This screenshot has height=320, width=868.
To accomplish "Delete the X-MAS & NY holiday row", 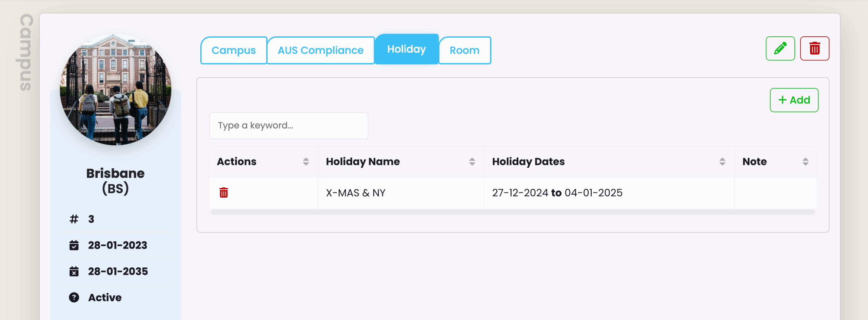I will (224, 193).
